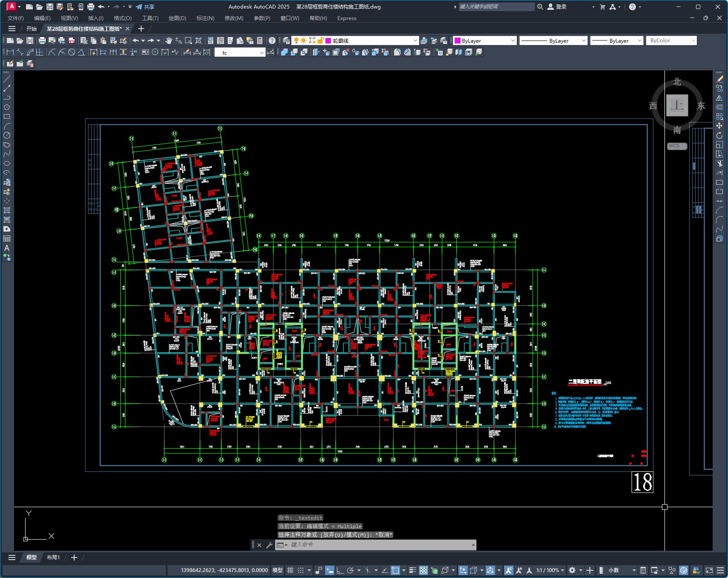Select the Linear dimension tool
Image resolution: width=728 pixels, height=578 pixels.
tap(10, 52)
